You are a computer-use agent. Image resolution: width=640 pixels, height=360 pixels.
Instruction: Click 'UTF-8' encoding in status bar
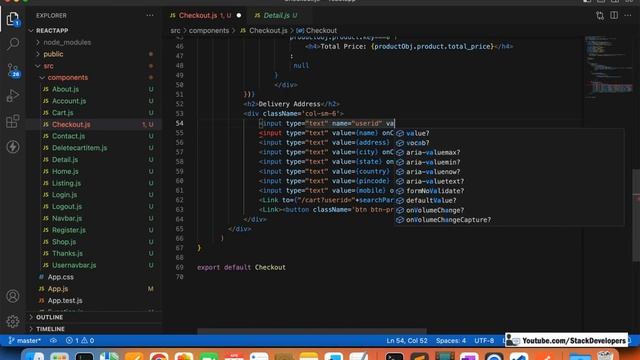484,340
